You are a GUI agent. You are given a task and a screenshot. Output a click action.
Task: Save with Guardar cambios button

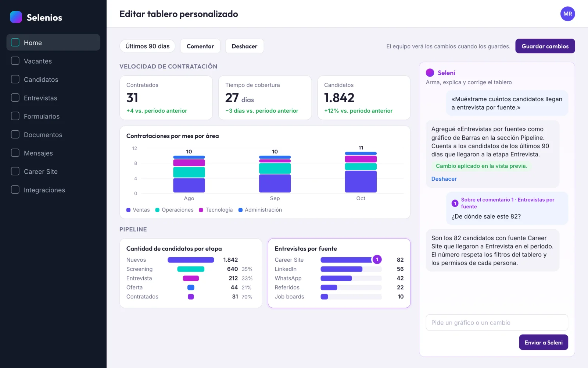point(545,46)
